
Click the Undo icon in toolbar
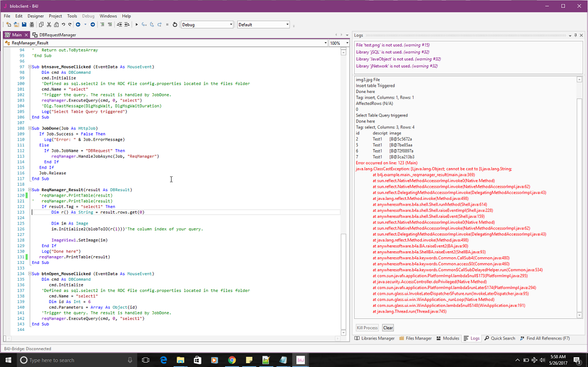point(63,25)
